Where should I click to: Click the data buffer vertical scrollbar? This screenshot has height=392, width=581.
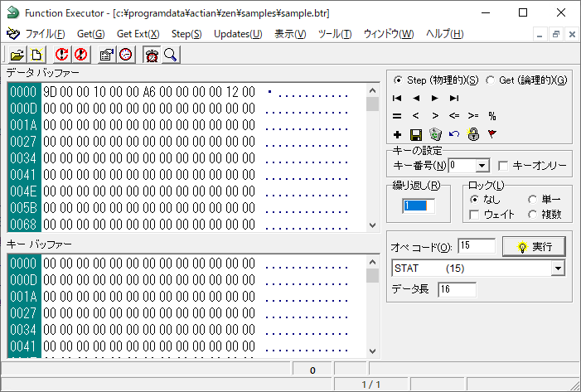click(372, 157)
